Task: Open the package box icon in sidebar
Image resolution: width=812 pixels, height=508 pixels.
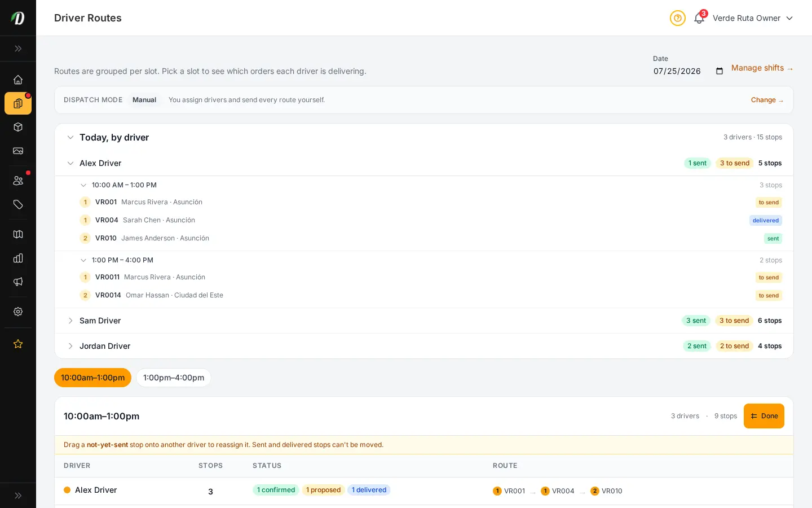Action: tap(18, 127)
